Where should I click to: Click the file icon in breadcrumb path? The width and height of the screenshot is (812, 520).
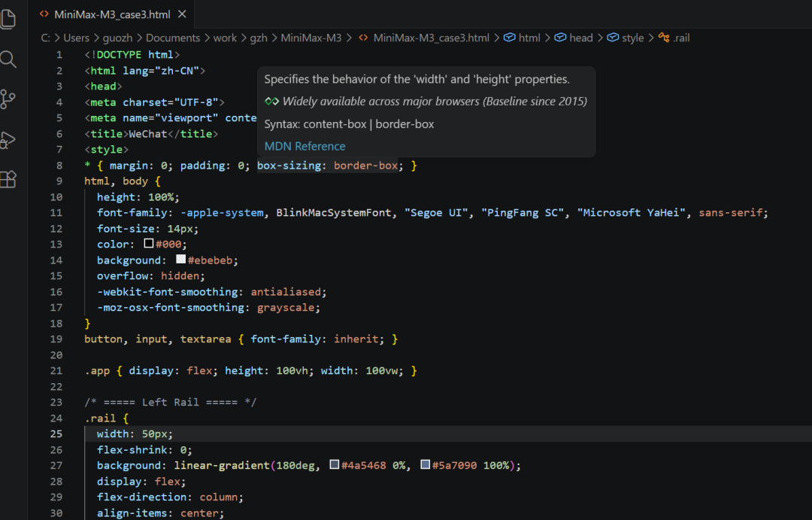[364, 38]
